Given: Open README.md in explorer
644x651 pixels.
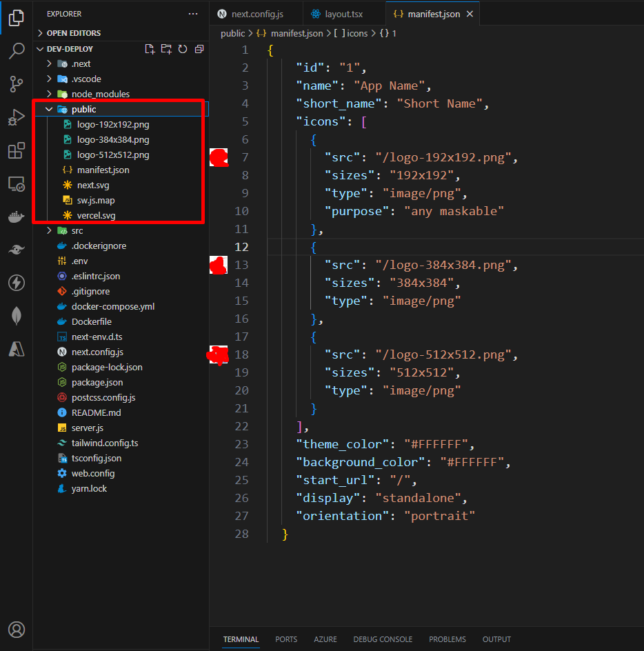Looking at the screenshot, I should pos(121,412).
